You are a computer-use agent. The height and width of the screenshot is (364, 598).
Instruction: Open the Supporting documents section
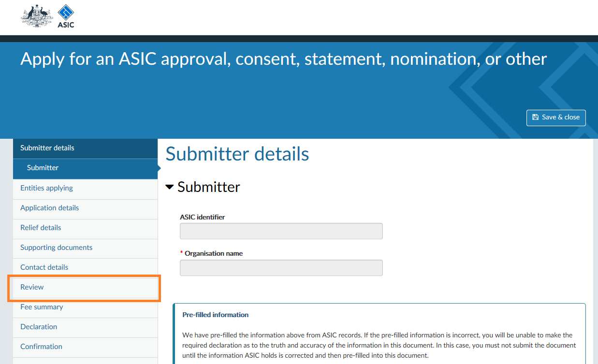[x=85, y=248]
